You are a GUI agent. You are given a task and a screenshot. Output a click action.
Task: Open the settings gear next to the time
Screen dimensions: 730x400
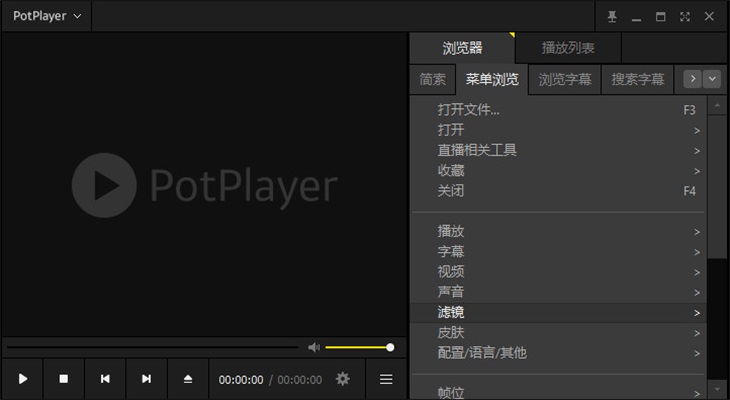343,379
